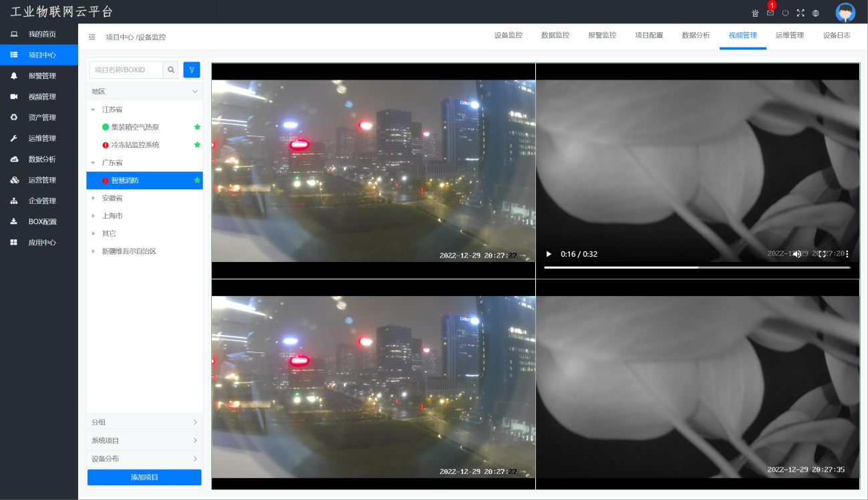This screenshot has height=500, width=868.
Task: Open 数据分析 in sidebar
Action: [39, 159]
